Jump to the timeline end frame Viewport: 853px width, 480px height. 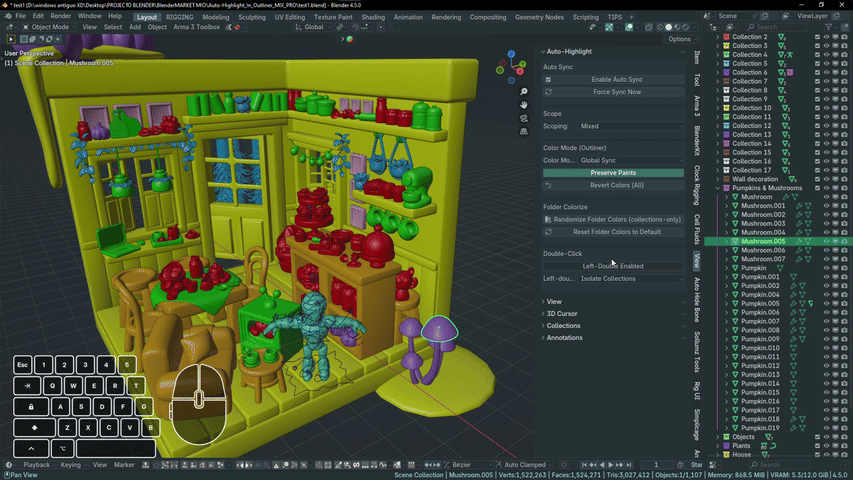(629, 465)
